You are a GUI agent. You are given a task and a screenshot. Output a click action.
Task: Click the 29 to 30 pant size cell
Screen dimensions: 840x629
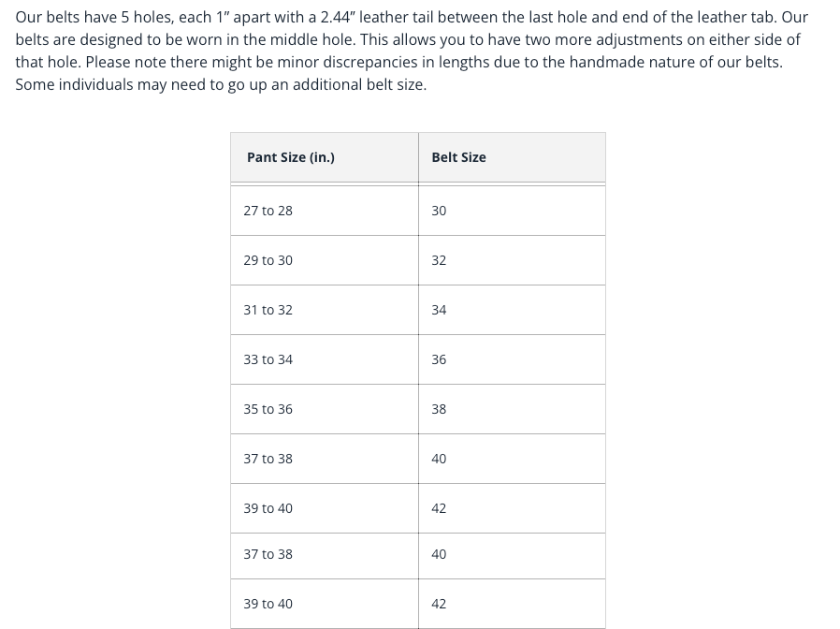tap(324, 260)
